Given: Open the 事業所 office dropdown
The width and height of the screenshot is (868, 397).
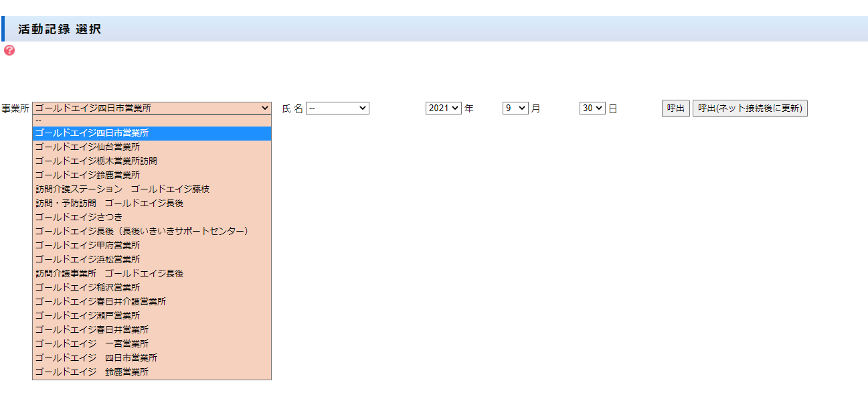Looking at the screenshot, I should point(152,108).
